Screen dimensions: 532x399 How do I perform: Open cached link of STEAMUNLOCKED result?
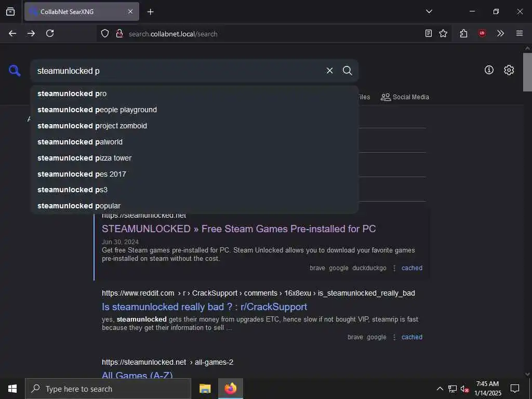[x=412, y=268]
